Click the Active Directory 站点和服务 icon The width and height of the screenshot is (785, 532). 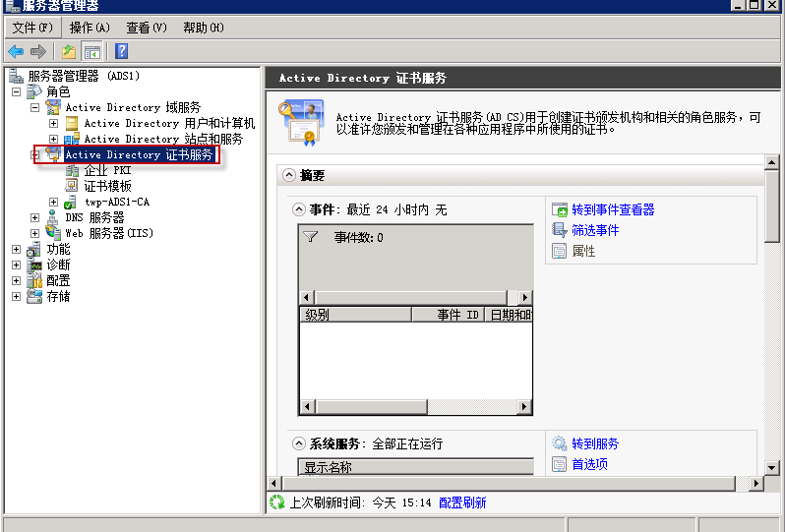point(72,139)
